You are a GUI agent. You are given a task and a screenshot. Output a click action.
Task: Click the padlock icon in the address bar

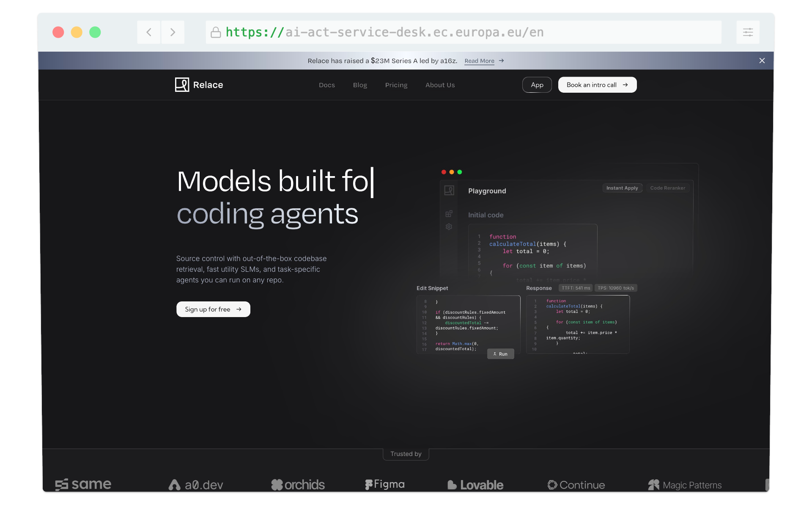(216, 32)
